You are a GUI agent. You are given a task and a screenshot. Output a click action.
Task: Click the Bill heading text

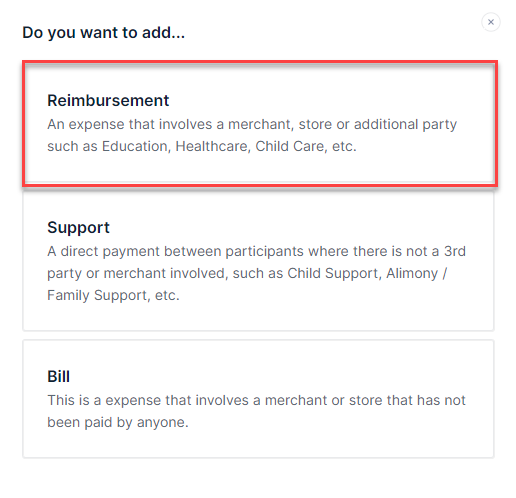[58, 376]
